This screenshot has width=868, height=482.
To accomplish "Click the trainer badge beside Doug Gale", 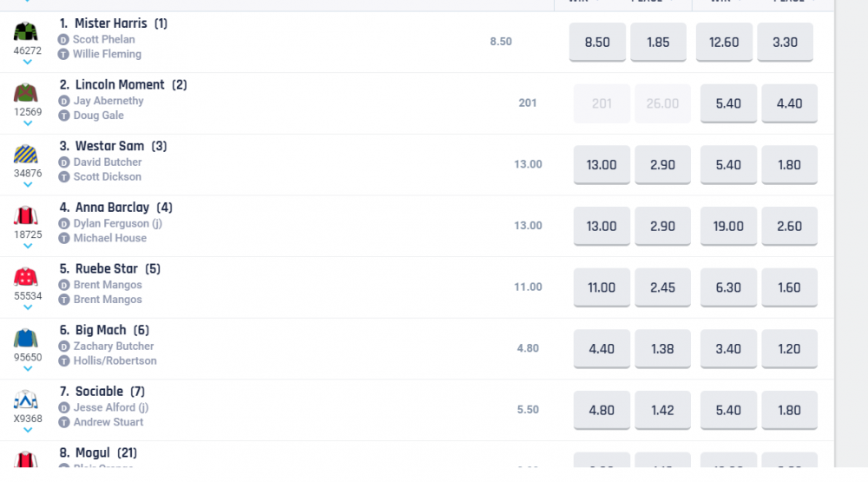I will pos(63,116).
